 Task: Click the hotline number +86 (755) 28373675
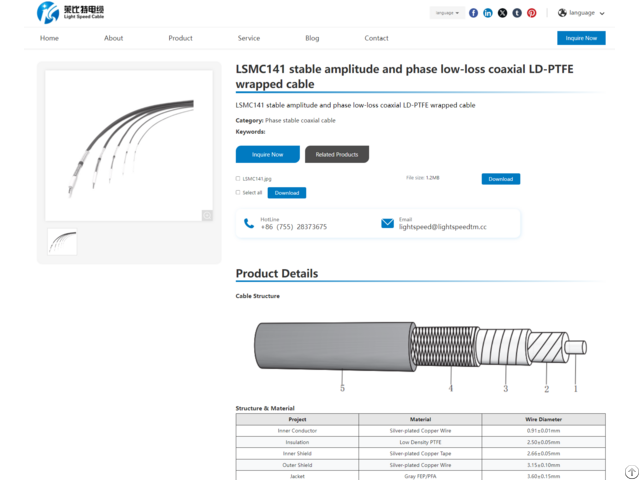(294, 227)
